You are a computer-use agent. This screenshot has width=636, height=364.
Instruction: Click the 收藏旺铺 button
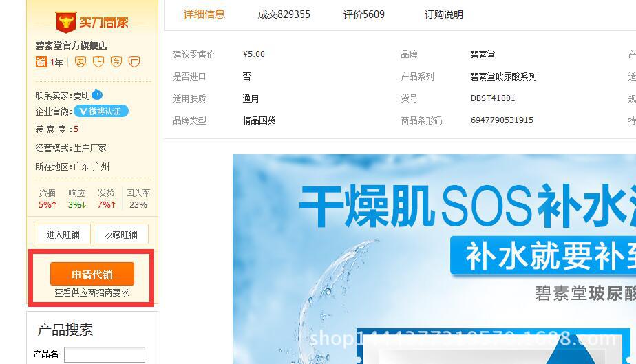(x=121, y=234)
